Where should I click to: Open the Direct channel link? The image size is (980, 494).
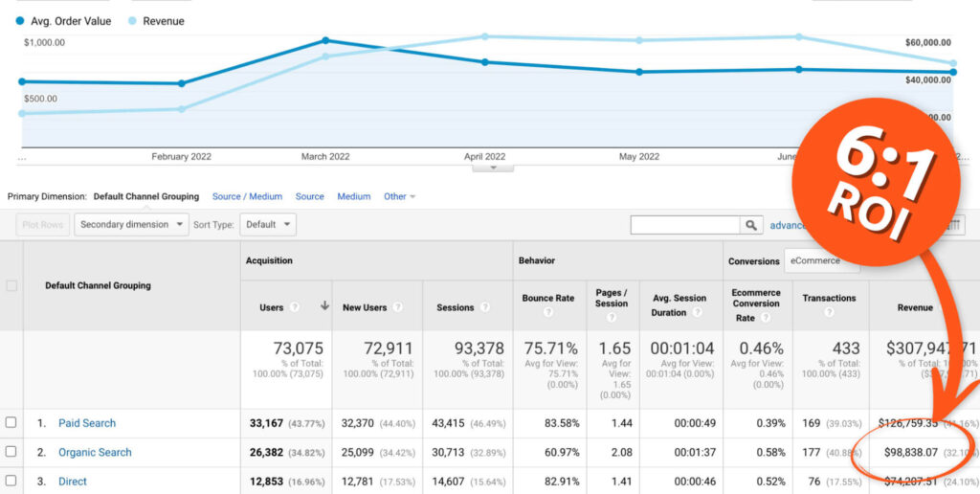[73, 482]
